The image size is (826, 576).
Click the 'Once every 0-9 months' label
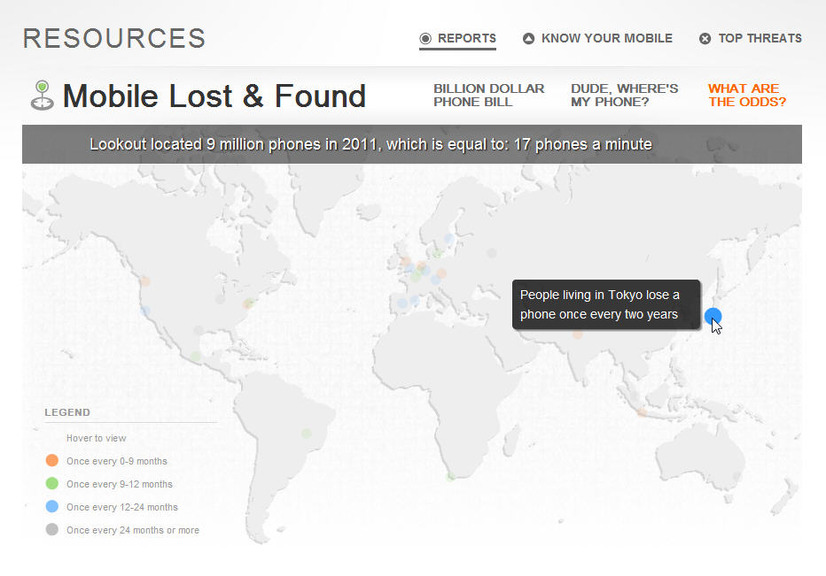coord(116,461)
